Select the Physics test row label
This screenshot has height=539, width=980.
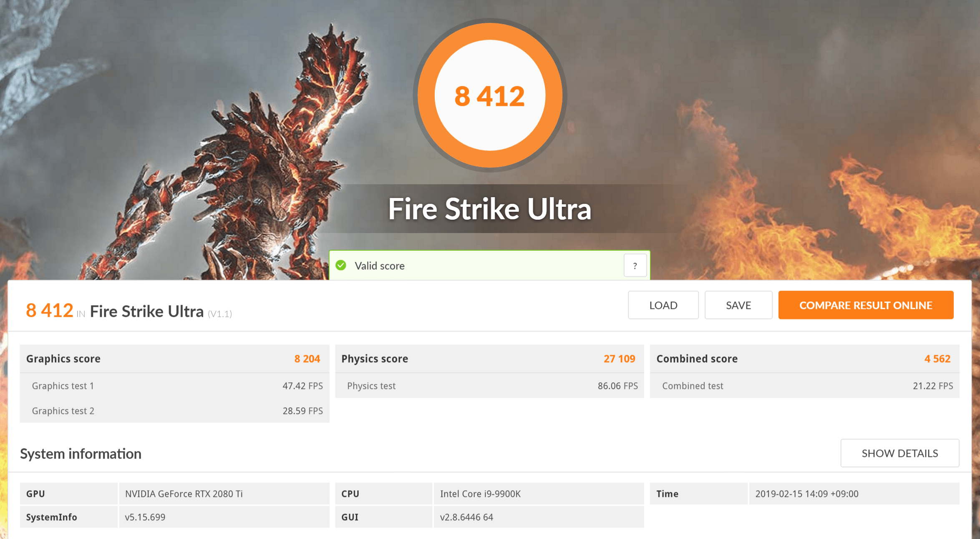coord(371,386)
